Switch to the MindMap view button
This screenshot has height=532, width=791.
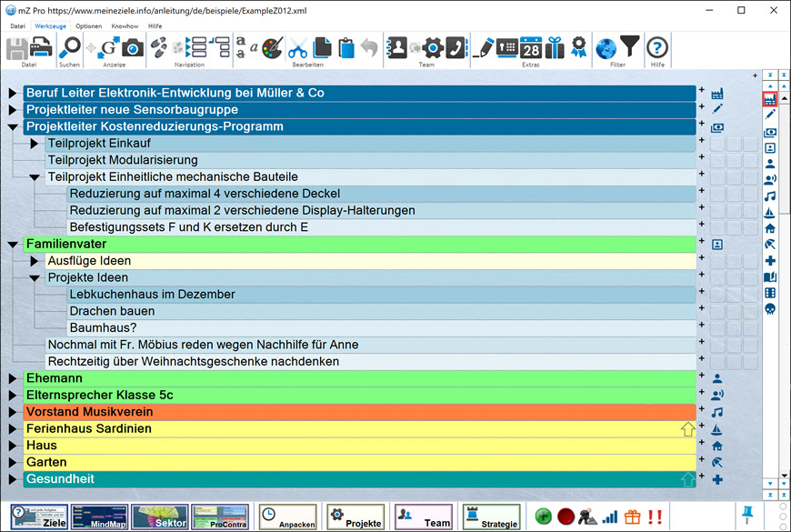click(x=99, y=517)
